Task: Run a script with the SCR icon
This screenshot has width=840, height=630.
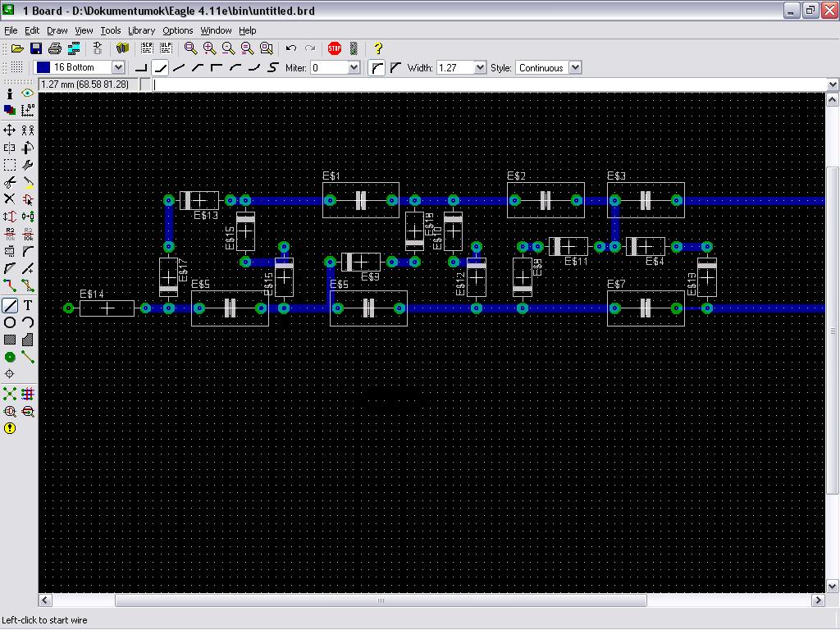Action: [147, 48]
